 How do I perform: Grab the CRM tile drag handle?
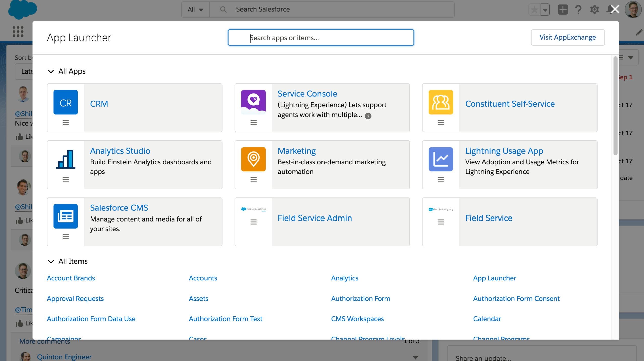66,123
